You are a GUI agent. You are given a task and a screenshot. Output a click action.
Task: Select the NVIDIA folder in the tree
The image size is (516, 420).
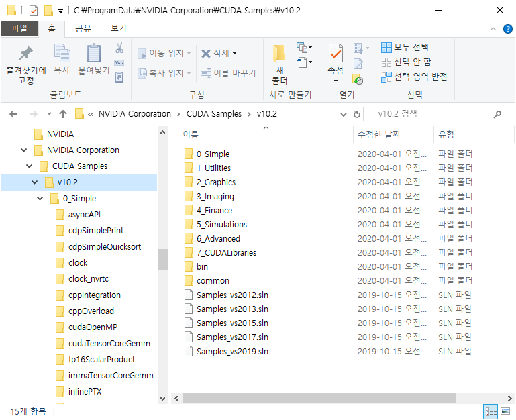[60, 134]
